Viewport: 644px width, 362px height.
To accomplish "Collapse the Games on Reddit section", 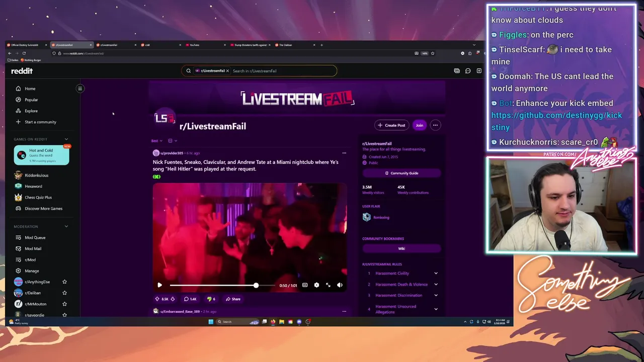I will pos(66,139).
